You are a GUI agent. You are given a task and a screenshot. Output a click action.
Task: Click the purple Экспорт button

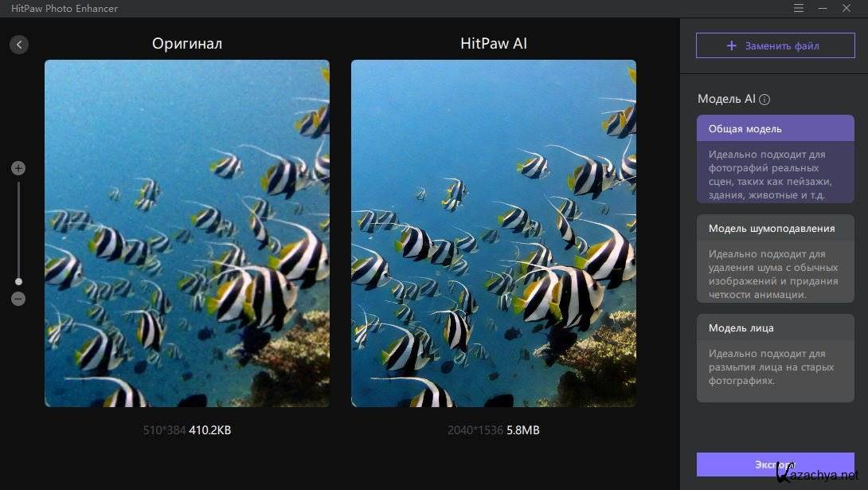775,465
